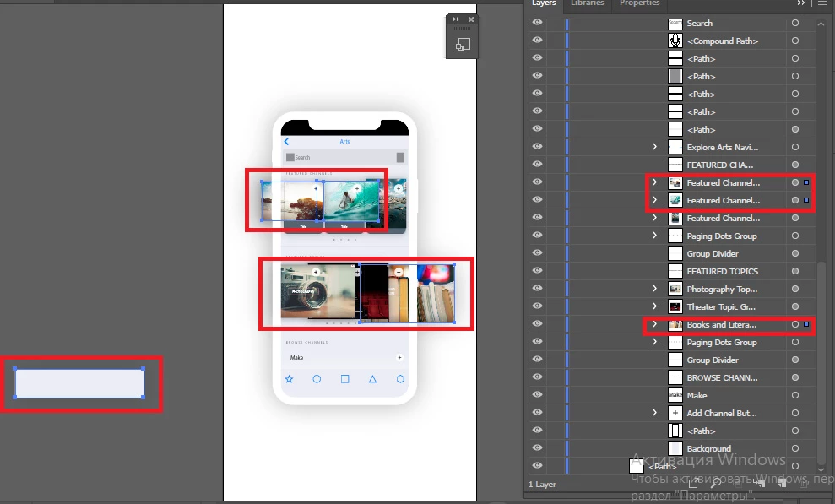Click the Arts title in the phone mockup
Screen dimensions: 835x504
tap(344, 142)
